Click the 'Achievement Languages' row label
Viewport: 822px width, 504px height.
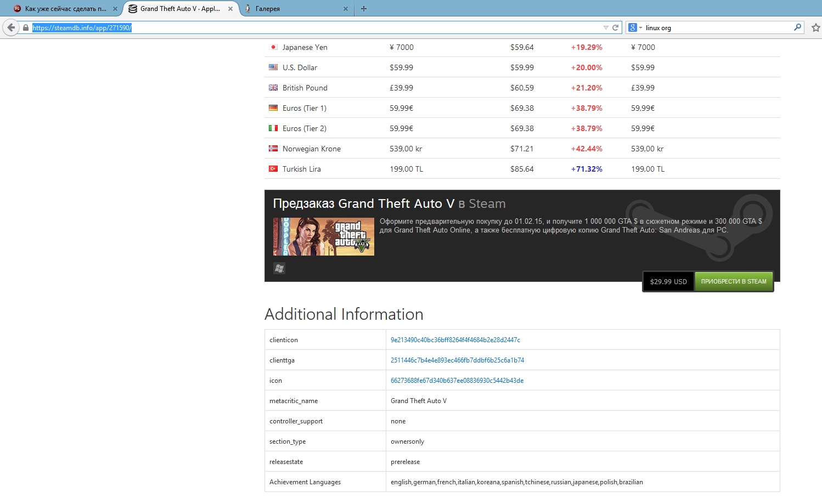305,482
